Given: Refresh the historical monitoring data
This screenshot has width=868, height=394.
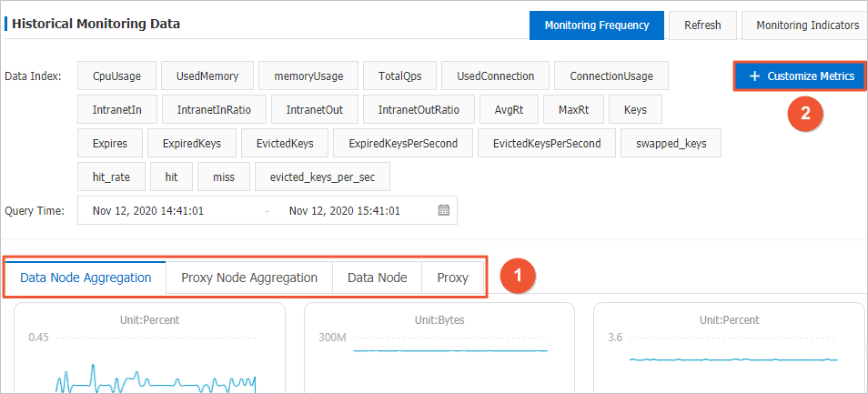Looking at the screenshot, I should point(702,25).
